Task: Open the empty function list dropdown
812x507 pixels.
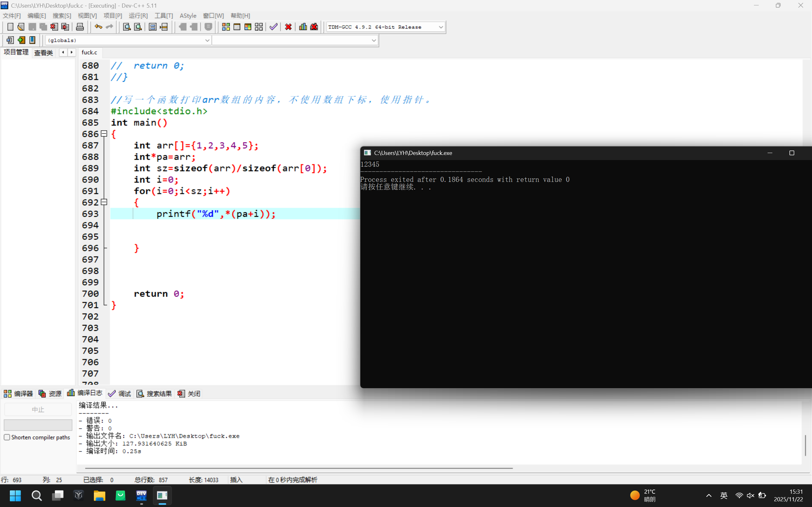Action: (373, 40)
